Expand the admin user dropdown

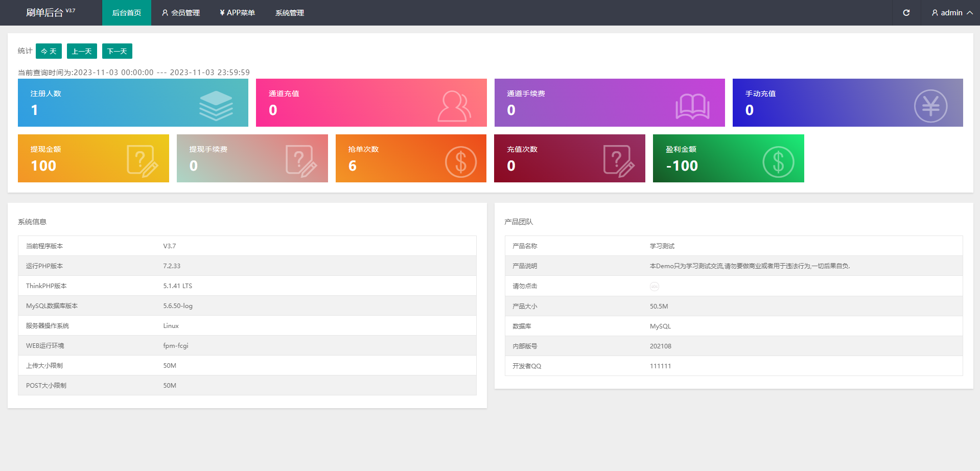(951, 13)
